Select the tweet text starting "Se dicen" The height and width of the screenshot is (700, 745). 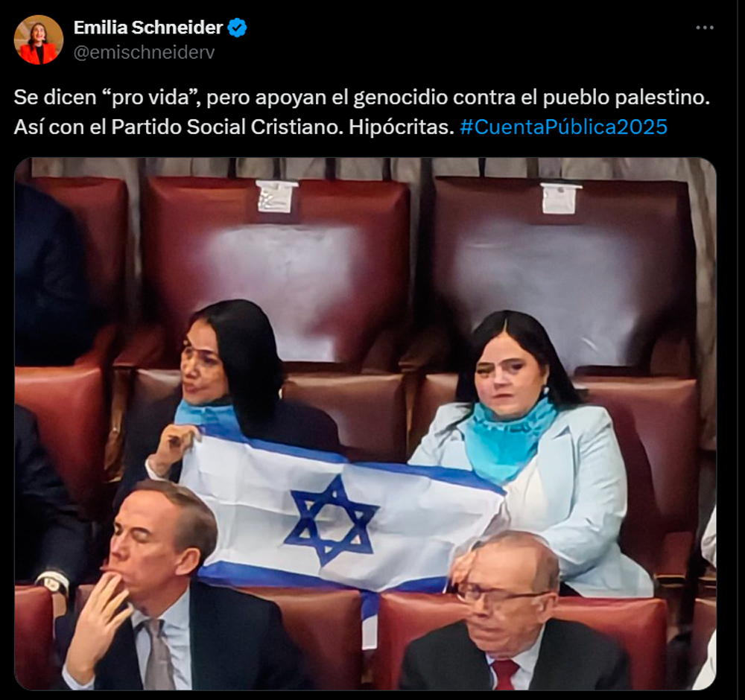pos(361,112)
